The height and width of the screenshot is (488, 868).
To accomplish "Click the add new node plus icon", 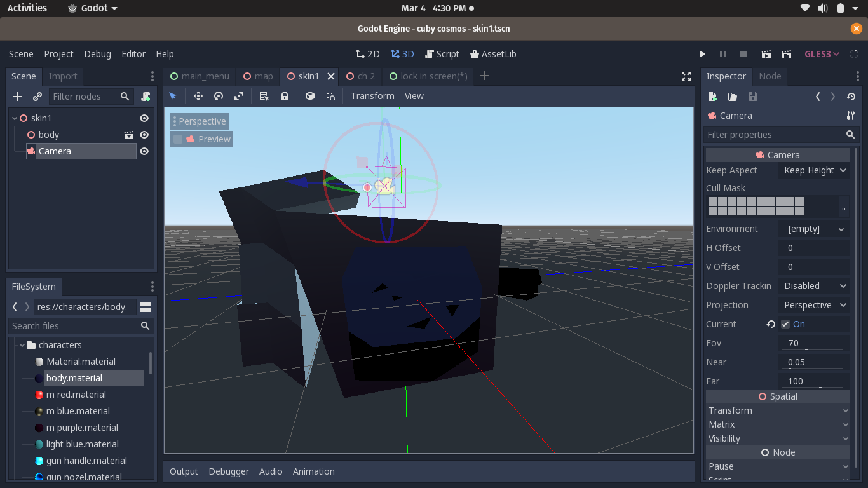I will click(x=17, y=97).
